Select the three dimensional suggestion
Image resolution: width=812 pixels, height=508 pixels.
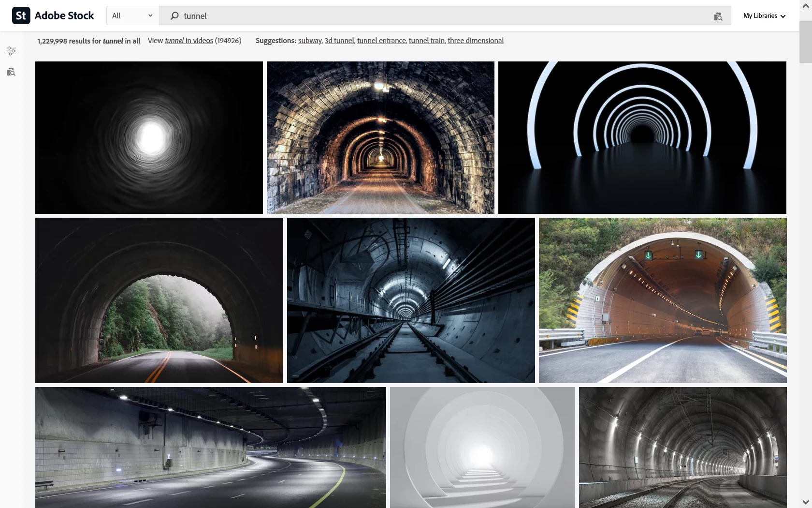tap(476, 41)
